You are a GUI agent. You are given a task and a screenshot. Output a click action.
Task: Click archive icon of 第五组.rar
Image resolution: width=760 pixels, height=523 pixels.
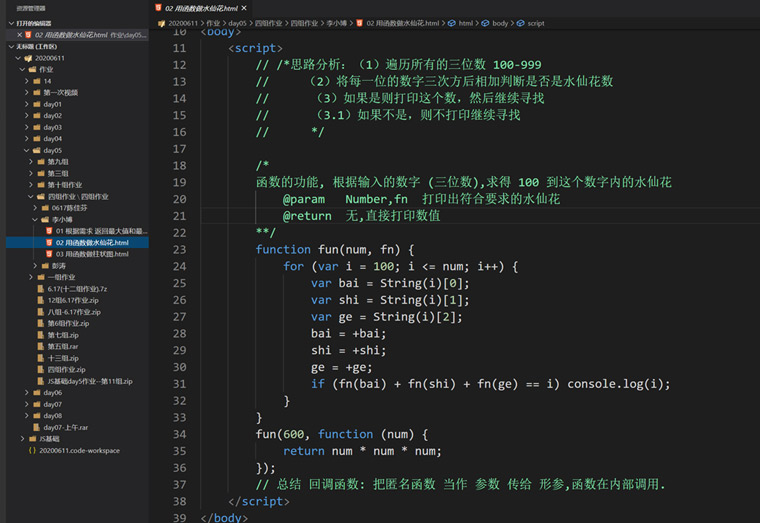pos(41,347)
